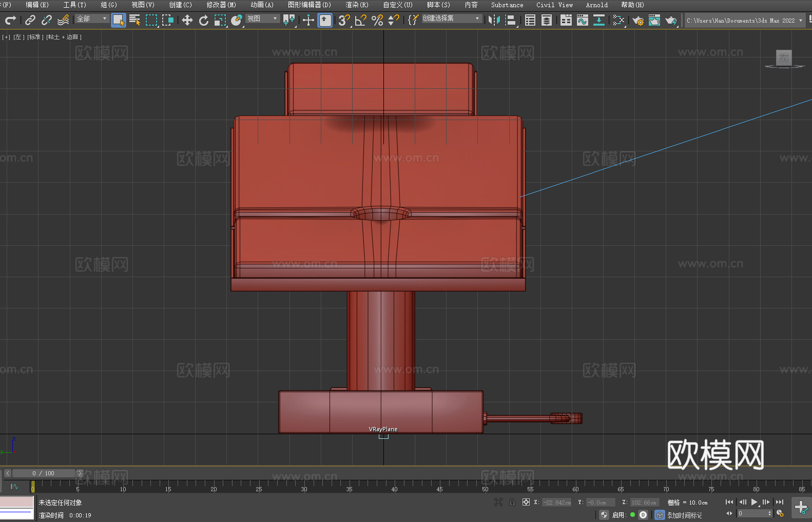Toggle the 3D Snaps button
The image size is (812, 522).
point(344,20)
